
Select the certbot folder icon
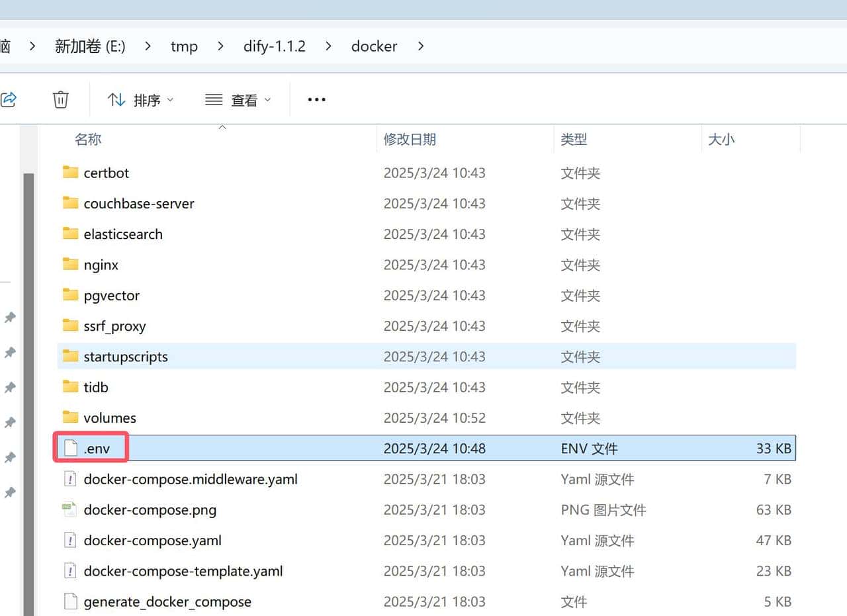point(70,172)
